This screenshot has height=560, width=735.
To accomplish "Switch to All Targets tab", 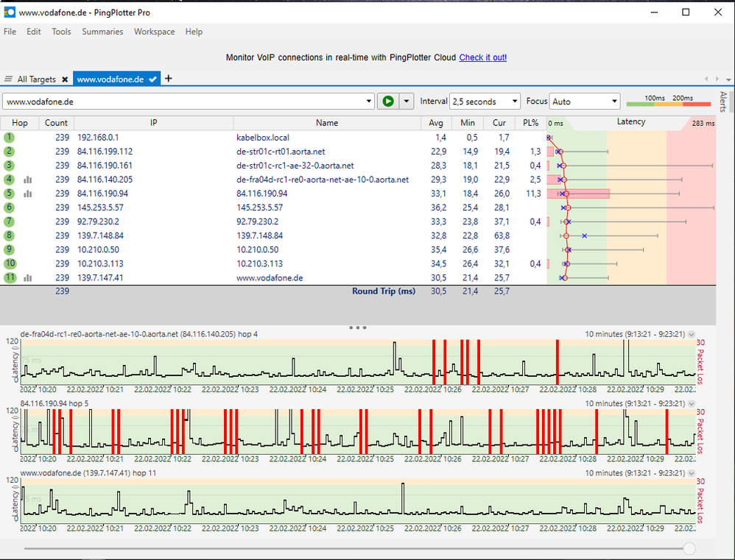I will pos(37,79).
